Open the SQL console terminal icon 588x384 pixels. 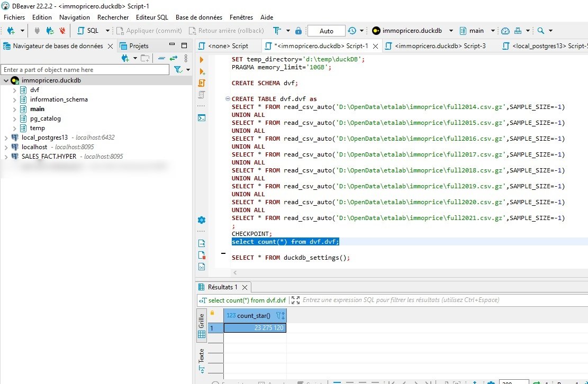[202, 118]
